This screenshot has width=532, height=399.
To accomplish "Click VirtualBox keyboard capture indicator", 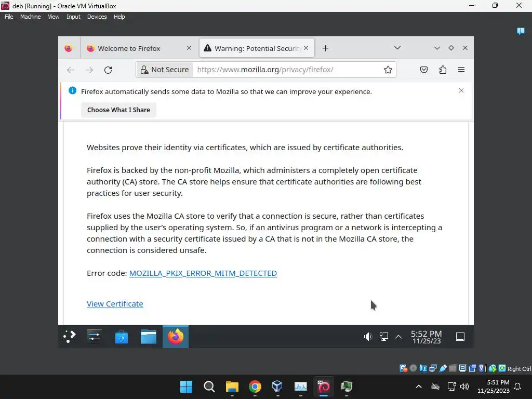I will pyautogui.click(x=502, y=368).
